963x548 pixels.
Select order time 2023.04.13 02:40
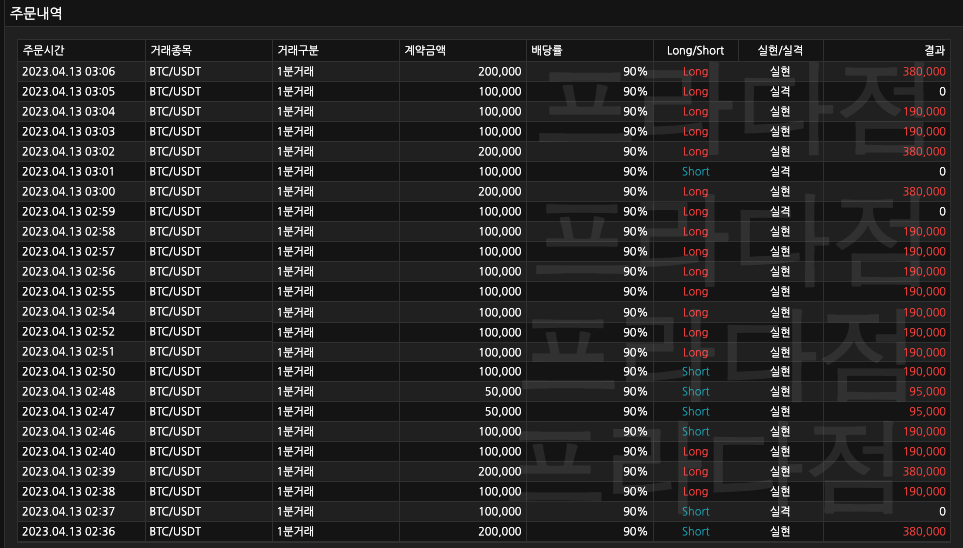[x=69, y=452]
